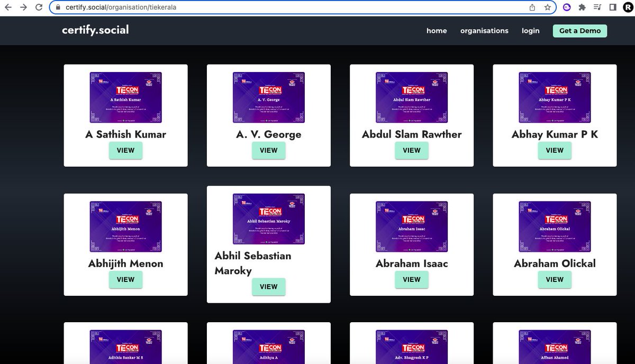This screenshot has width=635, height=364.
Task: Click the "Abhay Kumar P K" name heading
Action: point(555,134)
